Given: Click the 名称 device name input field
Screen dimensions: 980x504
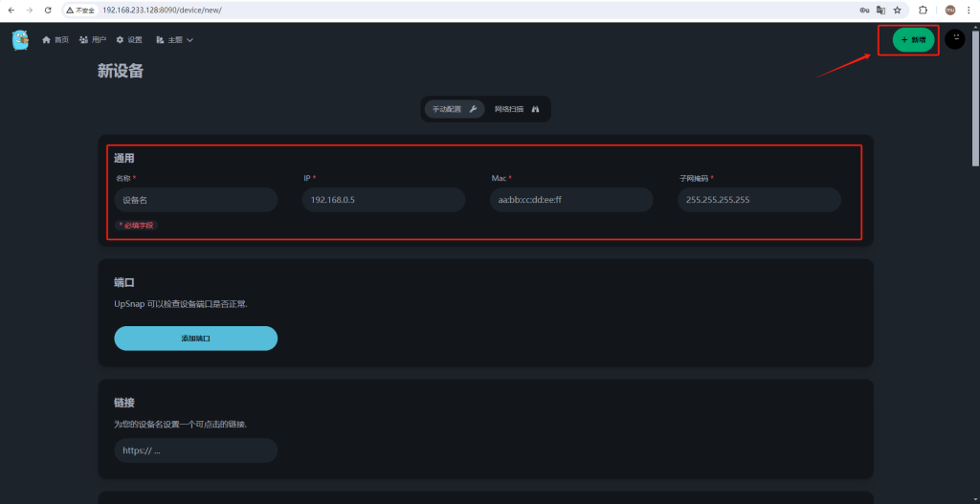Looking at the screenshot, I should click(x=195, y=200).
